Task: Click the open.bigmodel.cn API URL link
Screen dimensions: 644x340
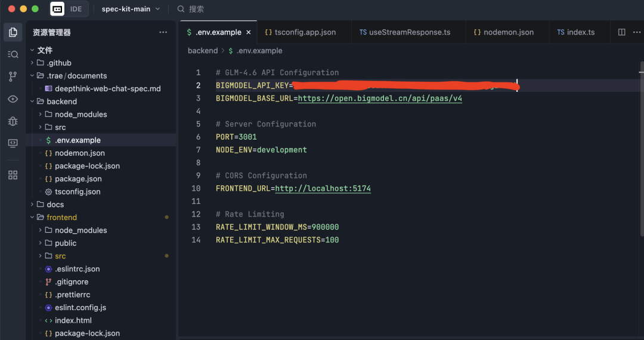Action: (x=380, y=98)
